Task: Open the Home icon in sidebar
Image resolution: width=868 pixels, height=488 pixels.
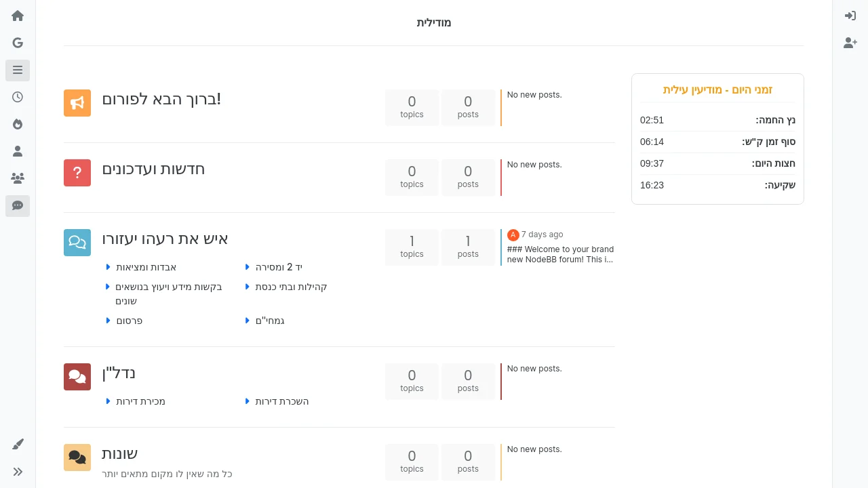Action: tap(18, 16)
